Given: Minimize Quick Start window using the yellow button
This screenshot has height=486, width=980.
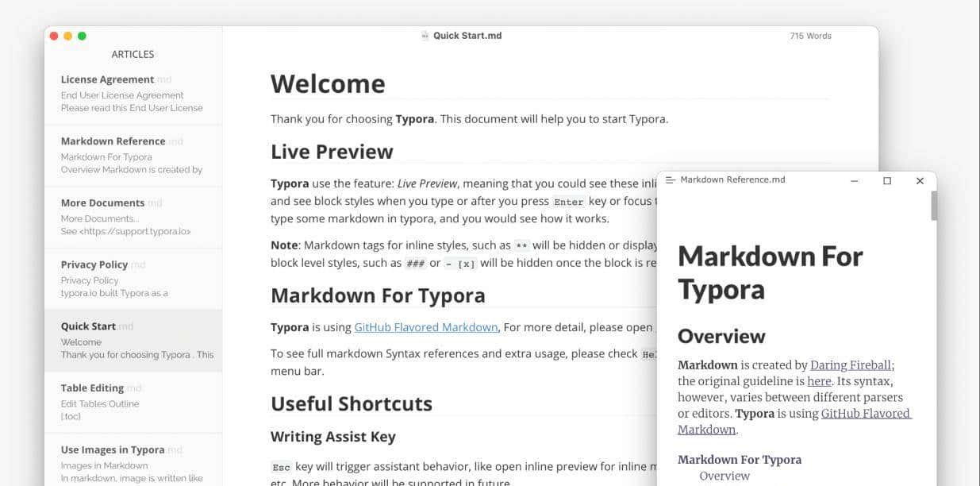Looking at the screenshot, I should [67, 36].
